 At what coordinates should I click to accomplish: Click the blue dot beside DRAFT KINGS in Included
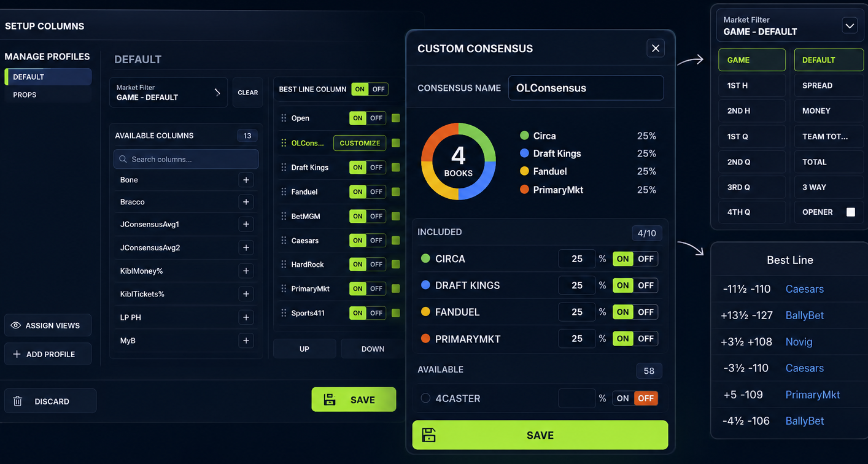coord(425,285)
